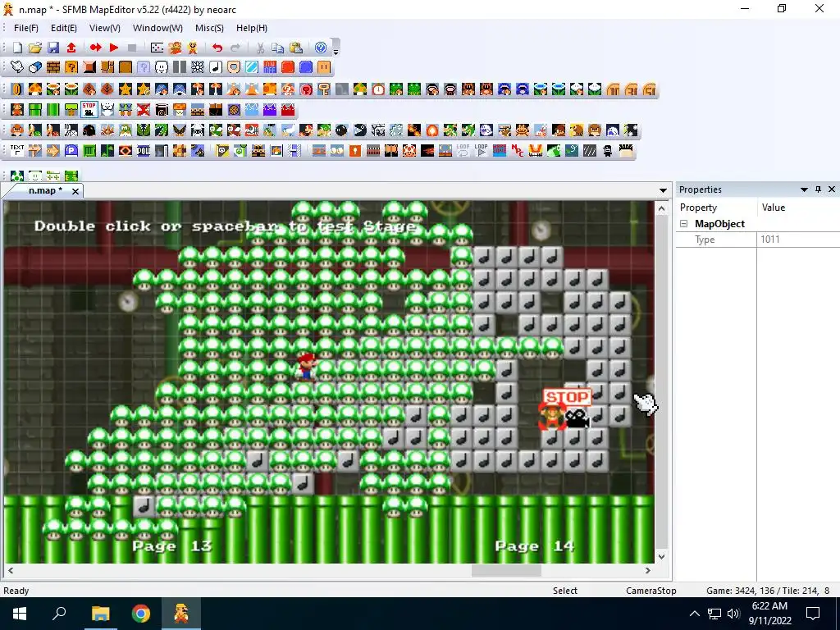Open Google Chrome from the taskbar
This screenshot has width=840, height=630.
click(x=141, y=614)
